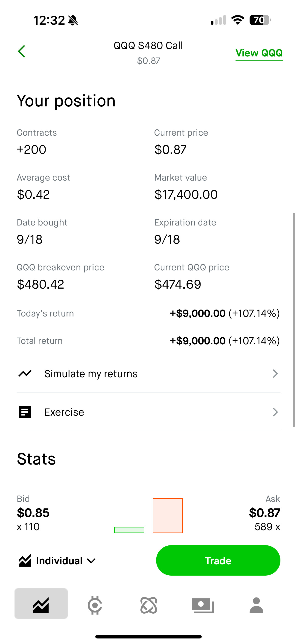Screen dimensions: 297x644
Task: Open the Exercise row chevron
Action: coord(275,412)
